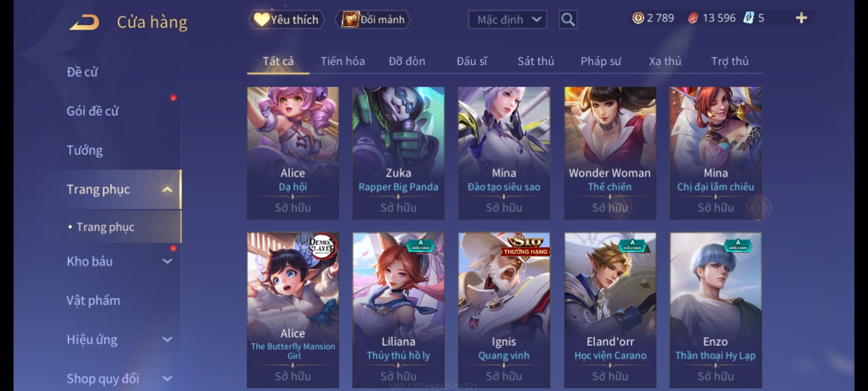The image size is (868, 391).
Task: Select the Wonder Woman Thế chiến skin card
Action: pyautogui.click(x=610, y=153)
